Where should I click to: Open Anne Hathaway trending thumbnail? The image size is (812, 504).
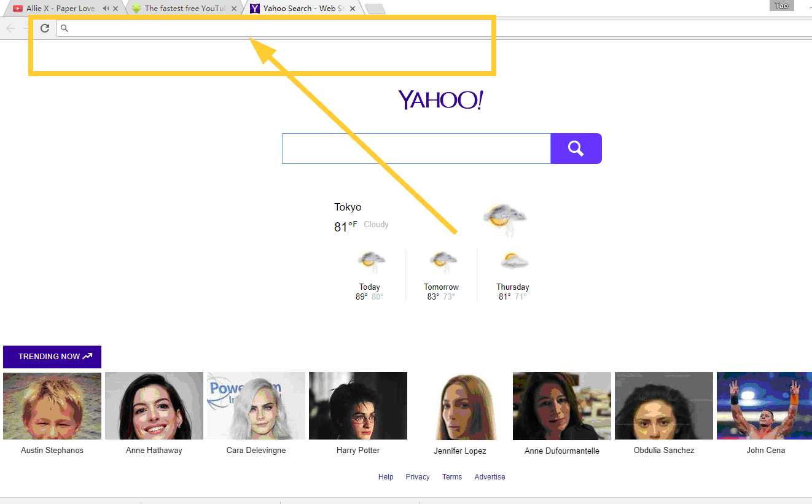click(154, 406)
